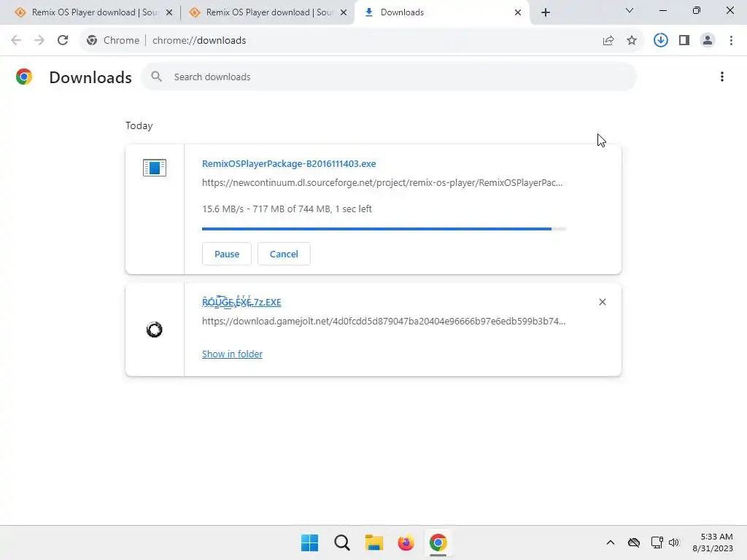Open the taskbar clock and date
Viewport: 747px width, 560px height.
pyautogui.click(x=713, y=542)
